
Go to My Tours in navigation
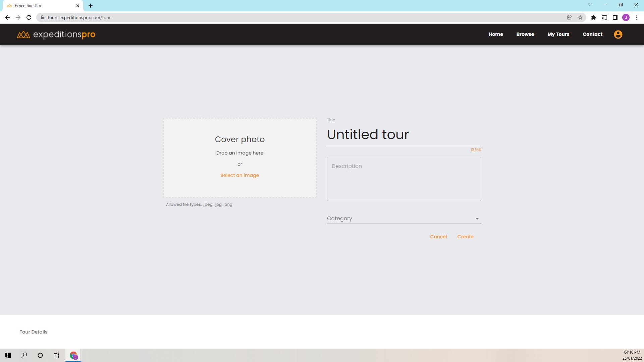point(558,34)
